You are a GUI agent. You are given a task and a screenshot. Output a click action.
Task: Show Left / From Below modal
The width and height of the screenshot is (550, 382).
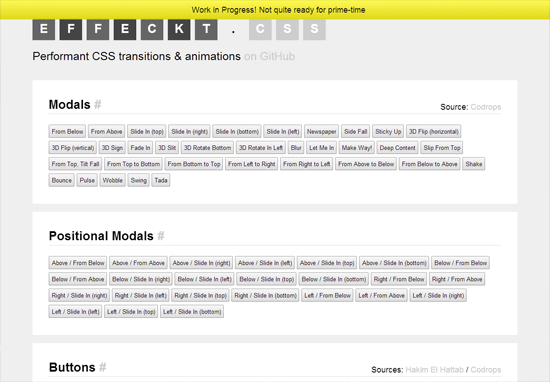(x=327, y=295)
